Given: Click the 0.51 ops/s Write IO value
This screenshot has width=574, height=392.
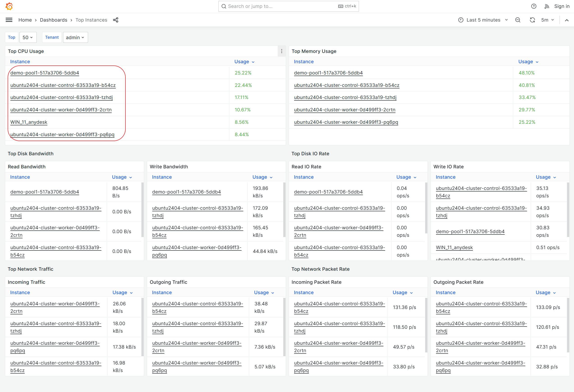Looking at the screenshot, I should 548,247.
